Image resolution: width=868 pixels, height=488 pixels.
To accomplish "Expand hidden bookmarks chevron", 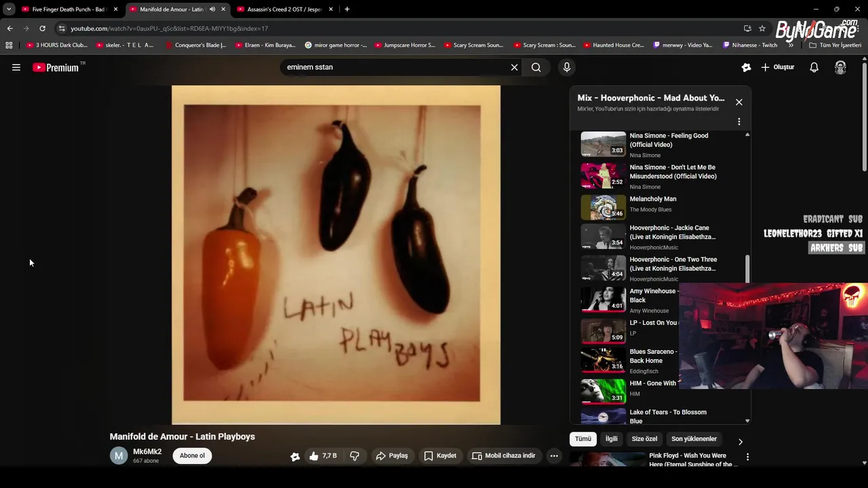I will pos(791,45).
